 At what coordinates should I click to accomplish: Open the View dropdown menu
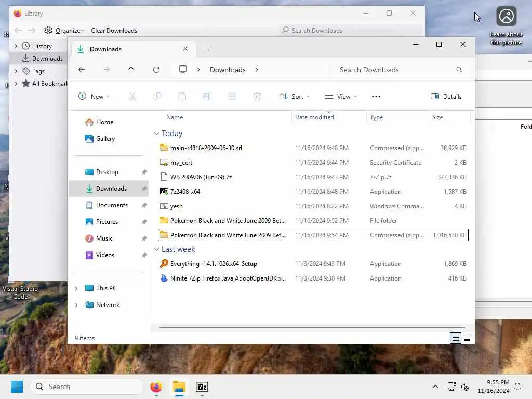pyautogui.click(x=341, y=96)
